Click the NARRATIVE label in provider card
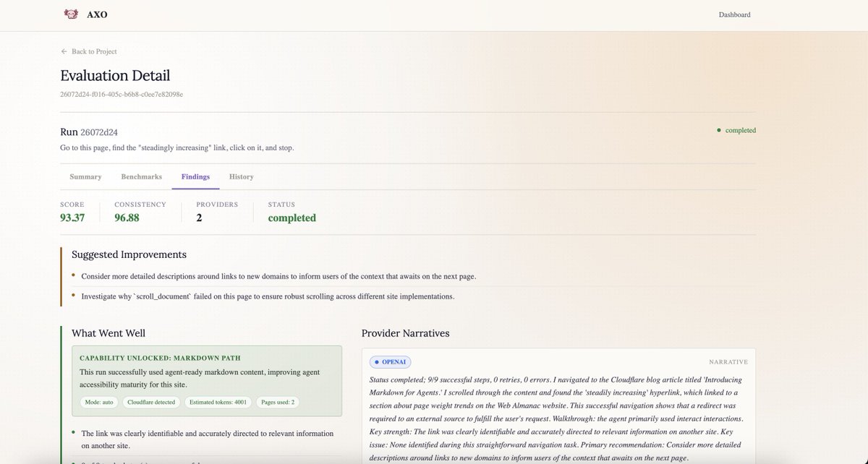Screen dimensions: 868x464 [728, 362]
